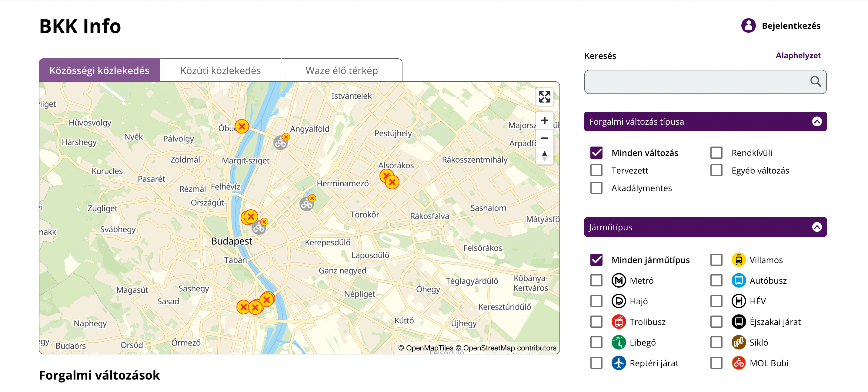Enable the Trolibusz checkbox
Viewport: 868px width, 392px height.
tap(596, 322)
